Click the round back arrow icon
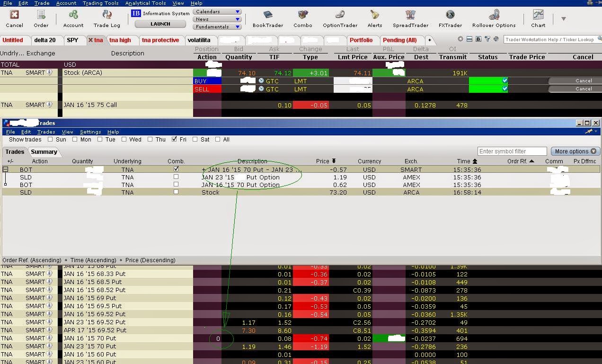The image size is (602, 364). coord(460,39)
